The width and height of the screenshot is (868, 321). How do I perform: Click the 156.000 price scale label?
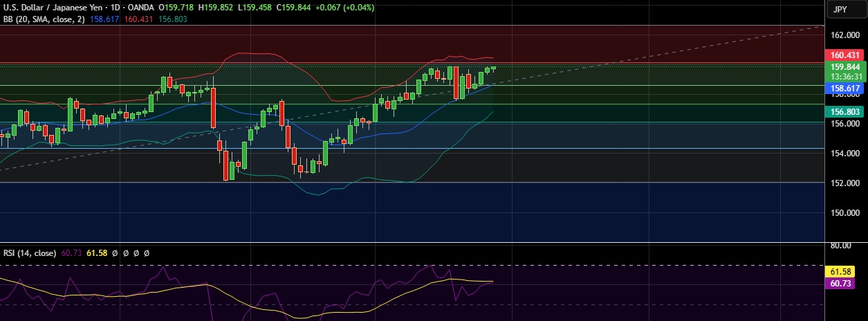(844, 124)
